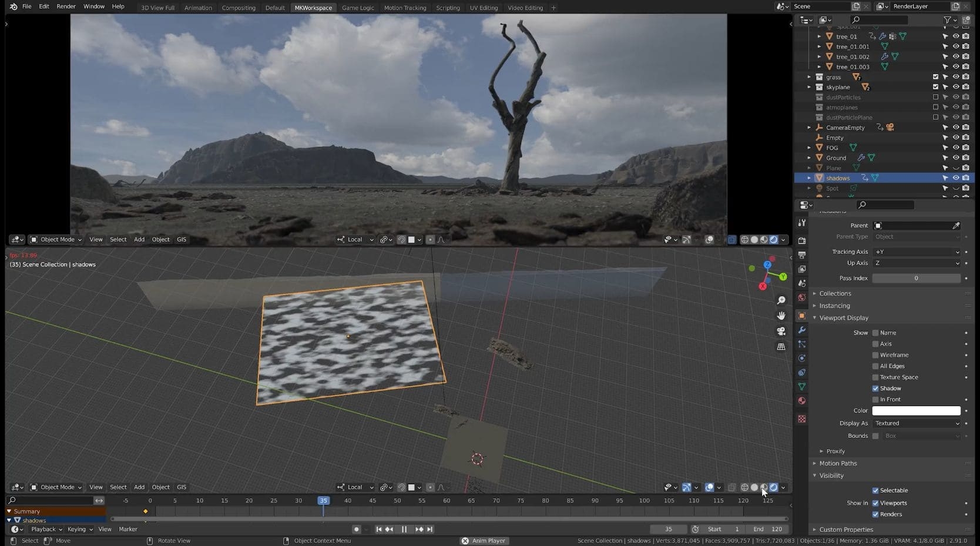The height and width of the screenshot is (546, 980).
Task: Jump to the timeline start frame
Action: pos(379,530)
